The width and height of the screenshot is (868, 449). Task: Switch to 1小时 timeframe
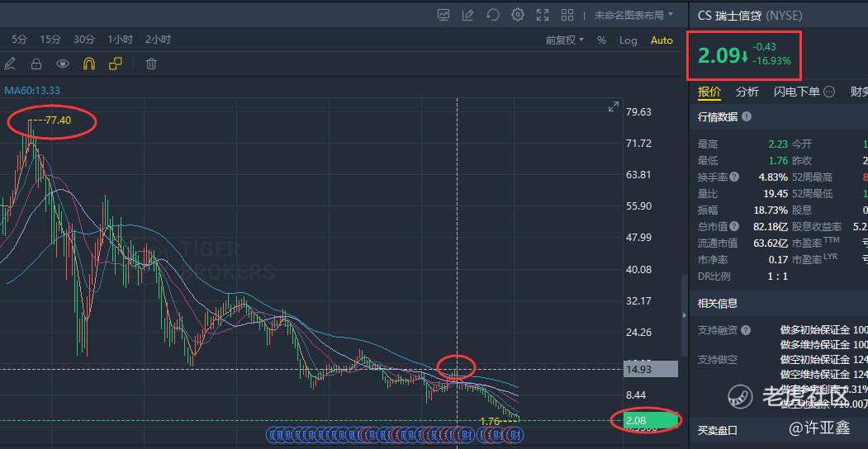tap(120, 40)
